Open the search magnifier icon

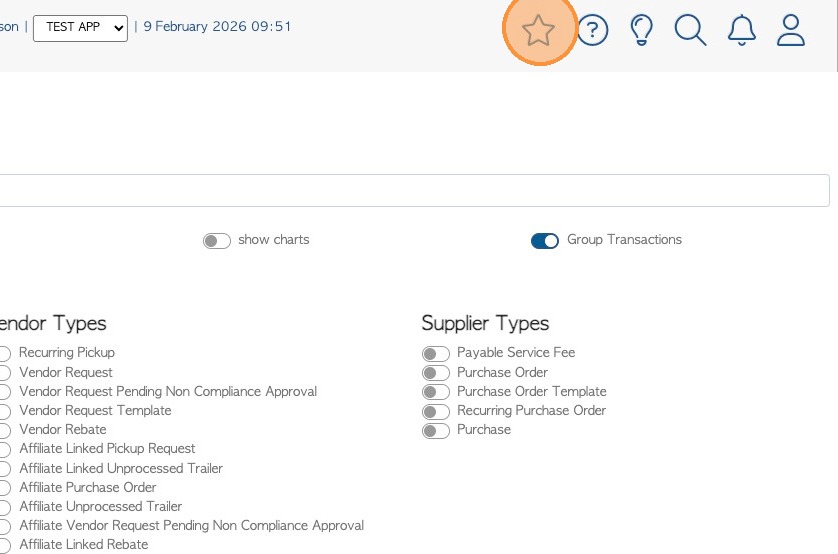pos(690,30)
